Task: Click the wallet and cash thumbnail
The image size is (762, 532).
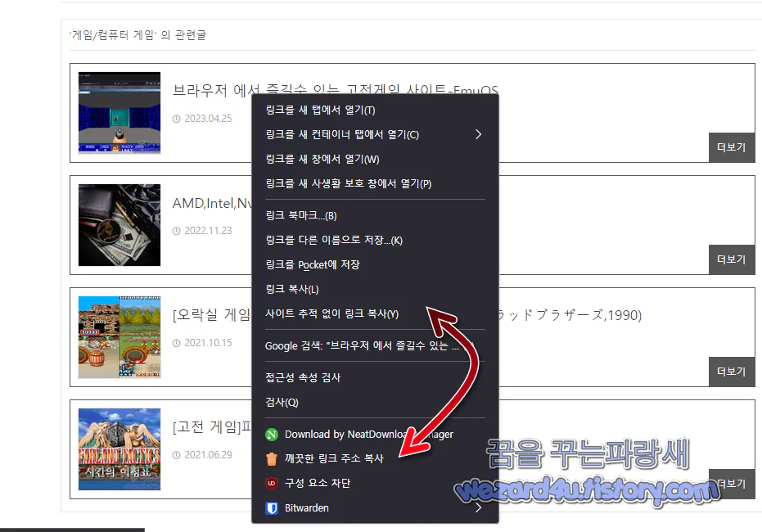Action: coord(119,225)
